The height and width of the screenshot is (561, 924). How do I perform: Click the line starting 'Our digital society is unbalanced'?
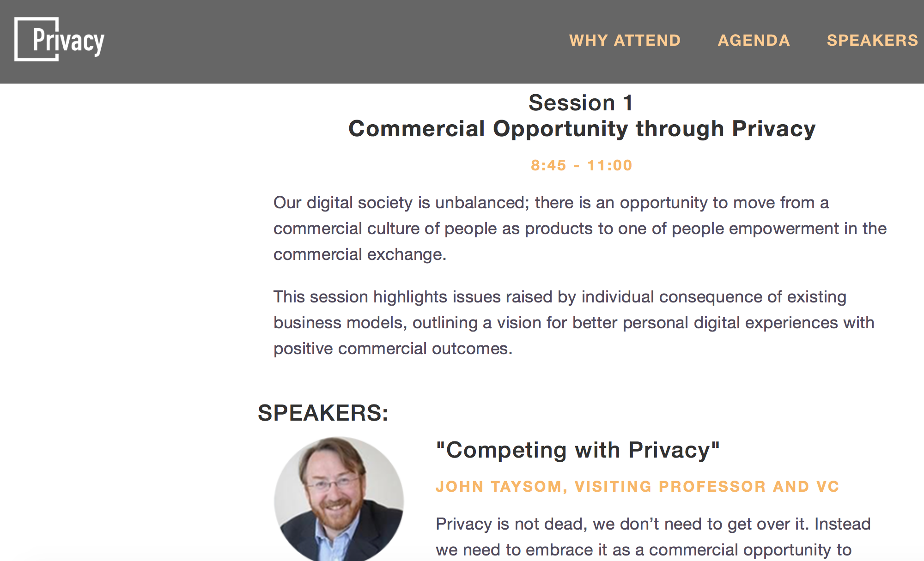pos(551,203)
